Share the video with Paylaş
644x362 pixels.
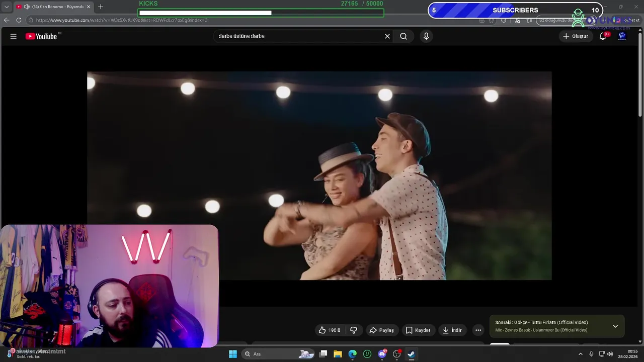click(381, 330)
